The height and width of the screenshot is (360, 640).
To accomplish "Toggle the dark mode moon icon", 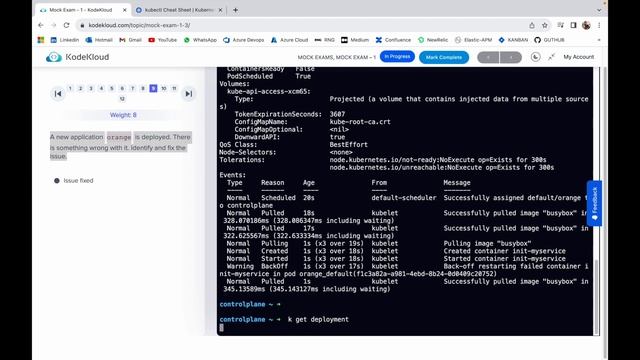I will (536, 57).
